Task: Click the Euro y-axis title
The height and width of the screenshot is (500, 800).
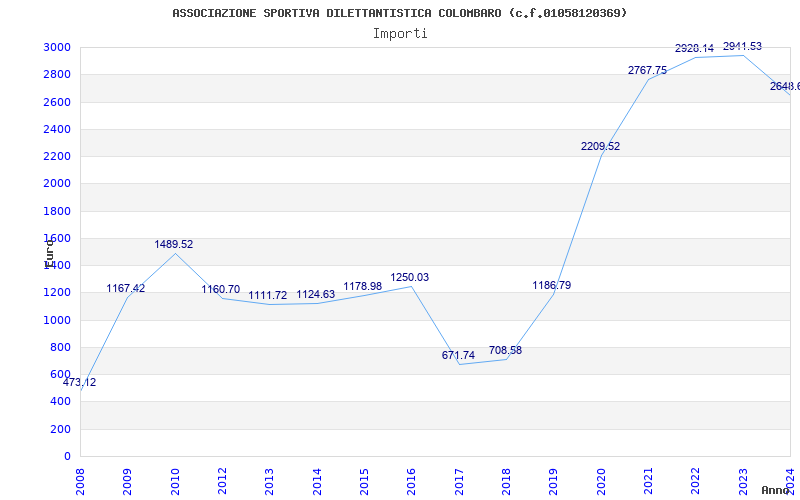Action: click(x=49, y=254)
